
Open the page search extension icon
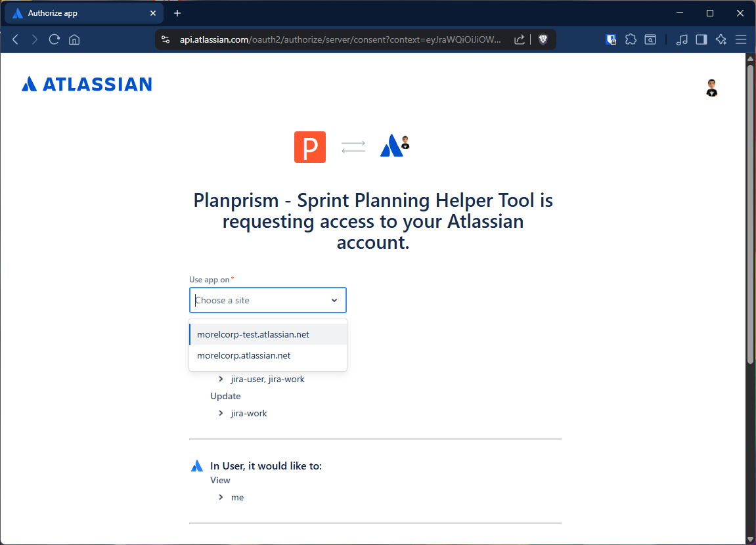coord(650,39)
